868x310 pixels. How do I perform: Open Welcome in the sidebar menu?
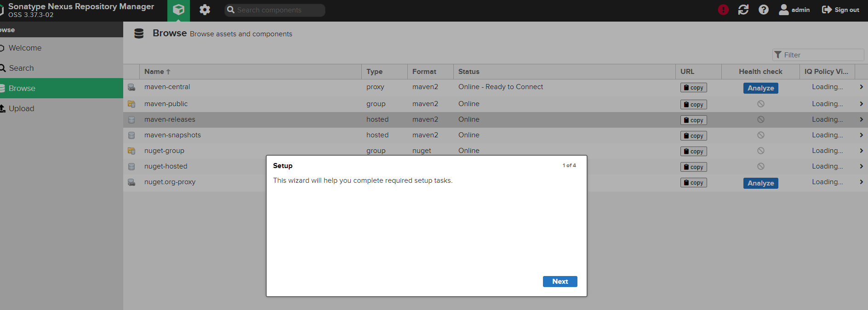coord(25,48)
